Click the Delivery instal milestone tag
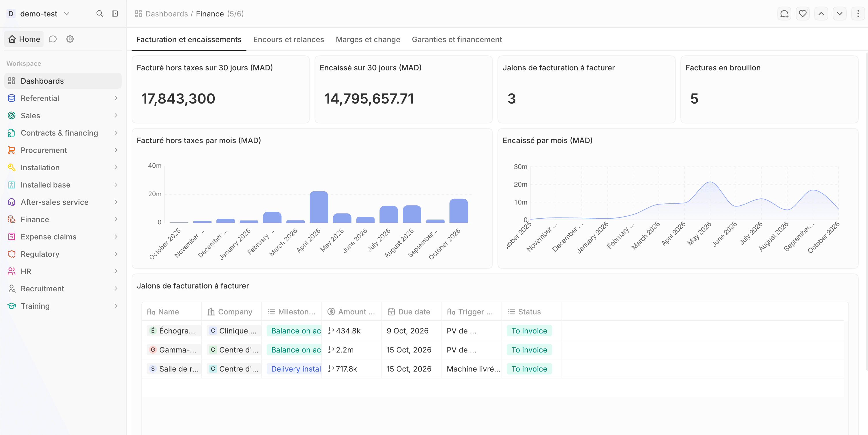Viewport: 868px width, 435px height. (294, 369)
